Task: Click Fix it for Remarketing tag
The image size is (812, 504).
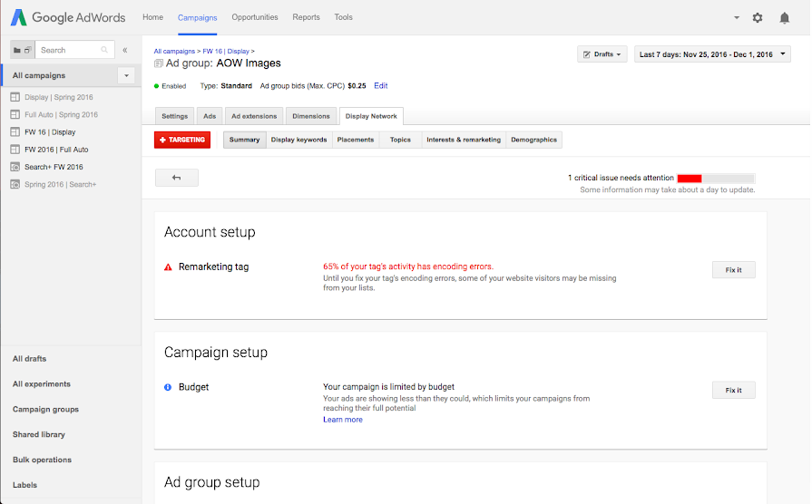Action: point(733,269)
